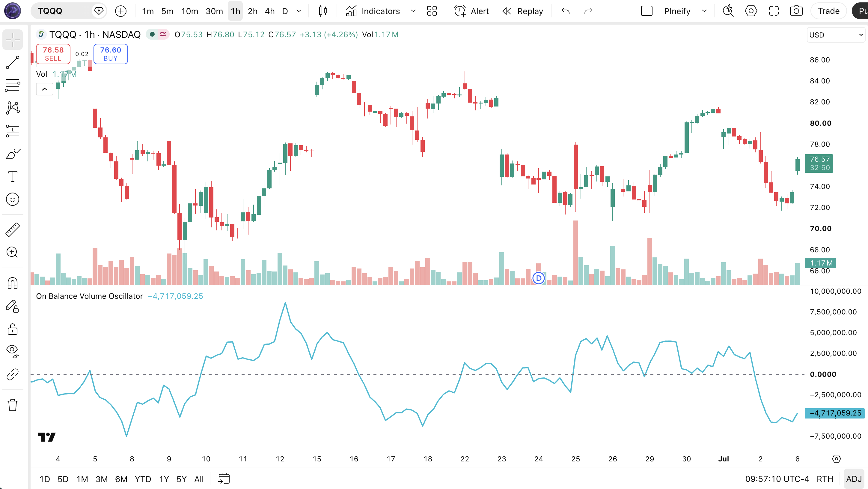Open the go to date calendar icon
Image resolution: width=868 pixels, height=489 pixels.
(224, 478)
